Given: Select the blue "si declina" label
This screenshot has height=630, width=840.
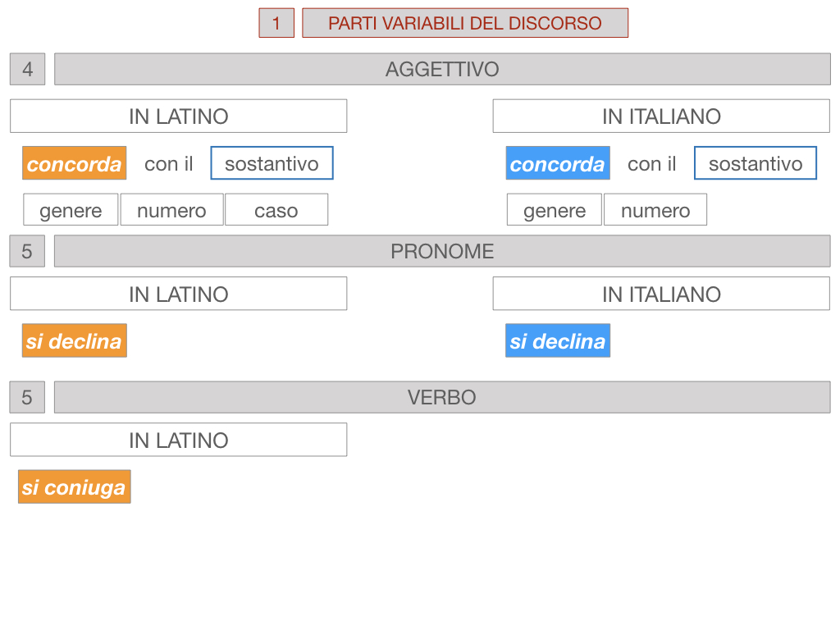Looking at the screenshot, I should 558,340.
